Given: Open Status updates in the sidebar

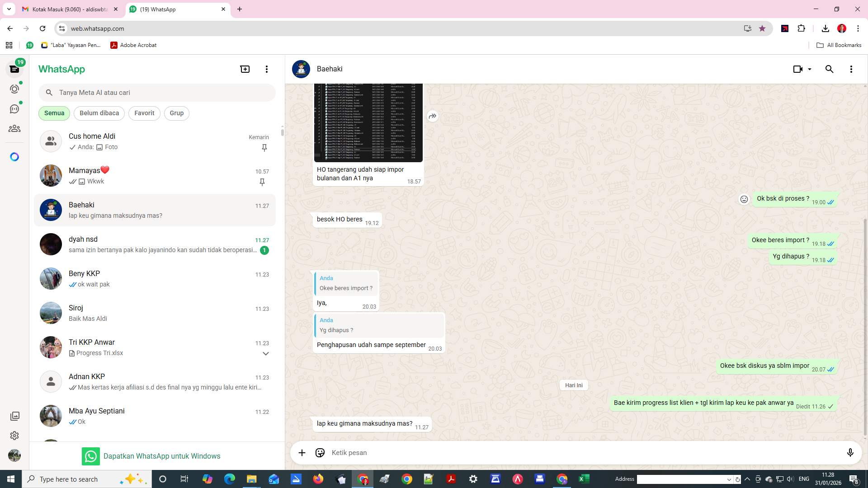Looking at the screenshot, I should coord(14,89).
